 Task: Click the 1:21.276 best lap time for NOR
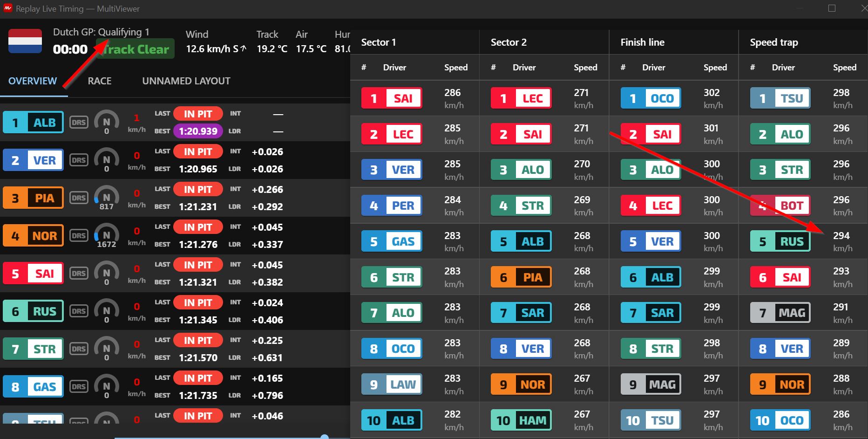[198, 245]
